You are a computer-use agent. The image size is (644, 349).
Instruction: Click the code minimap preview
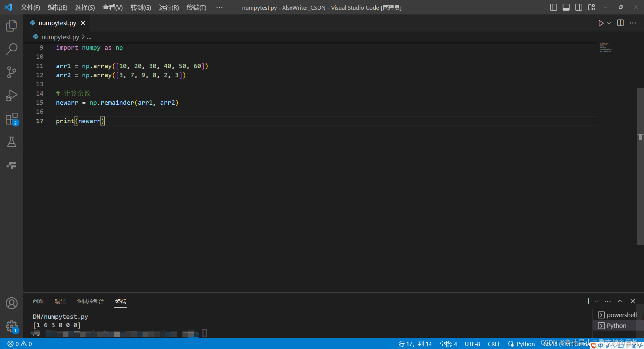pyautogui.click(x=606, y=48)
